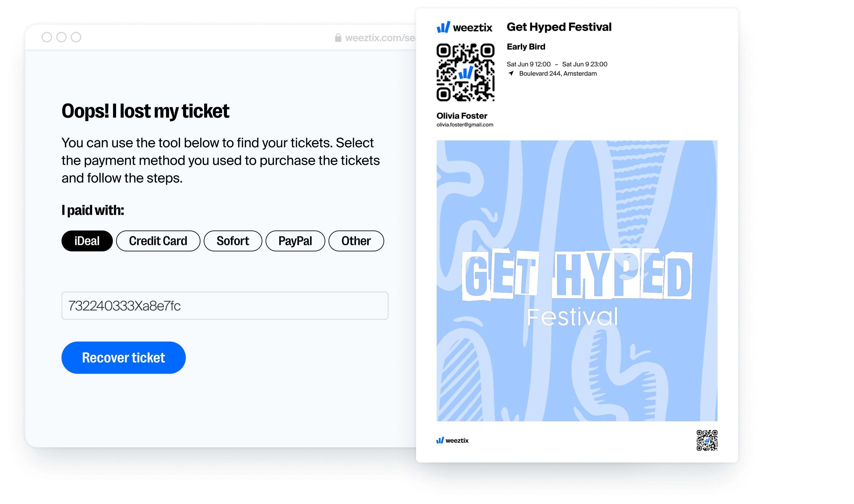
Task: Click the weeztix.com URL in address bar
Action: pyautogui.click(x=380, y=38)
